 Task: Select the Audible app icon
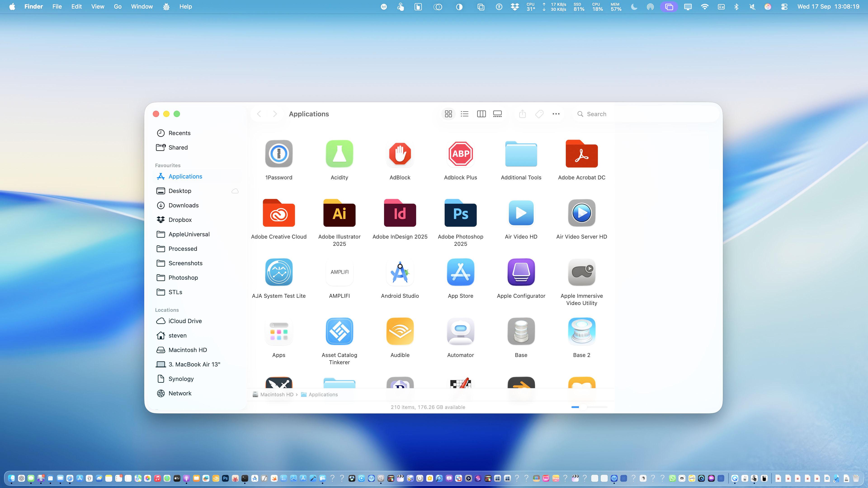[x=400, y=331]
